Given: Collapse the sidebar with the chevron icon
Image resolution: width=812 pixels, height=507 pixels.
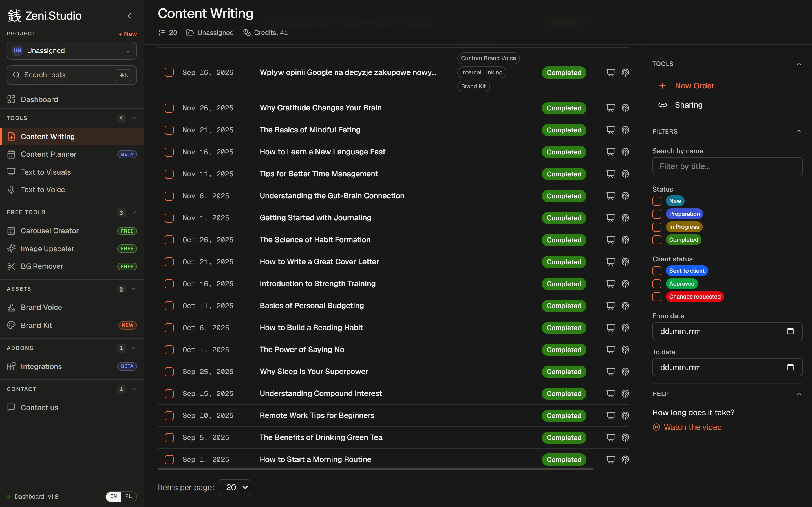Looking at the screenshot, I should point(129,16).
